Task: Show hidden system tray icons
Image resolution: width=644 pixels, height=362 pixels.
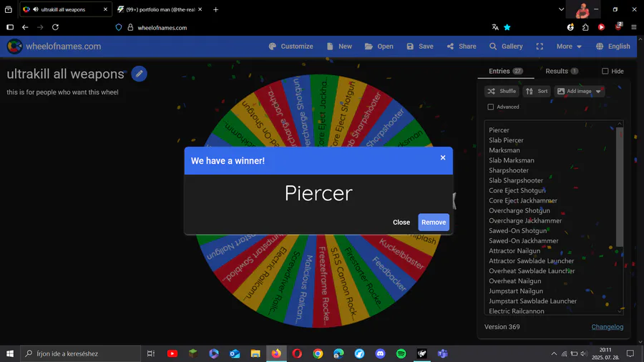Action: pos(554,353)
